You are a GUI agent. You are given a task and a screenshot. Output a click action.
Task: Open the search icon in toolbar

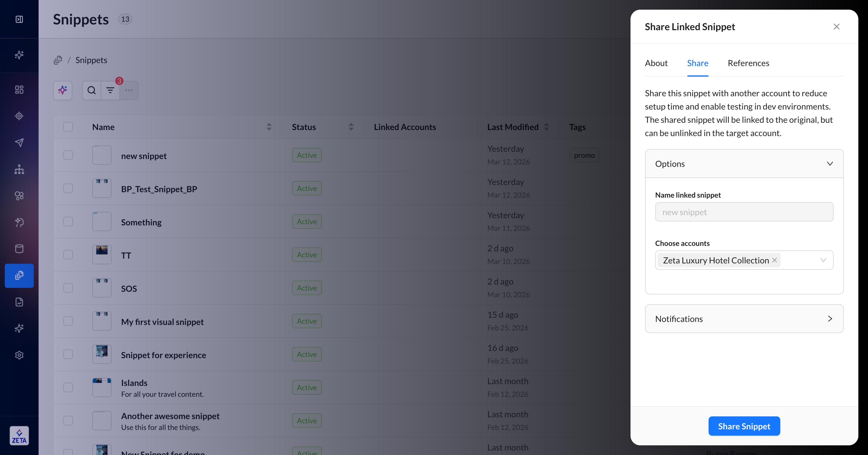91,91
